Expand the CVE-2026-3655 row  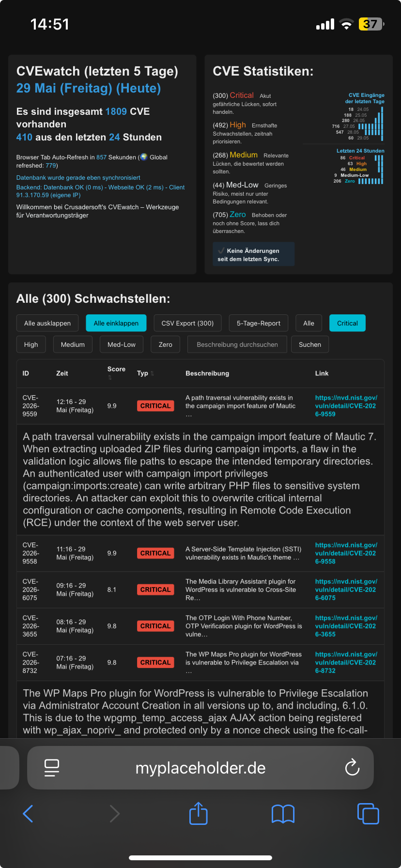tap(200, 626)
